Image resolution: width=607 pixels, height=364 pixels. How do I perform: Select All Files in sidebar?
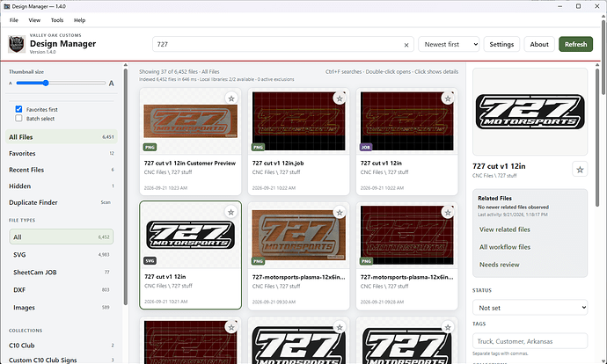click(x=62, y=137)
